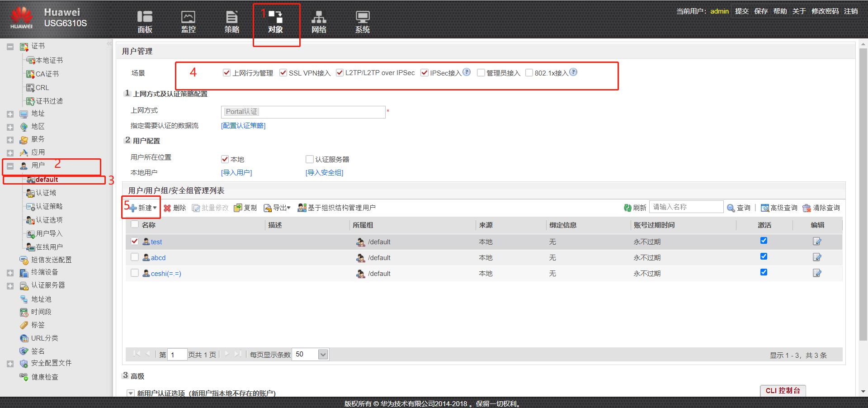The image size is (868, 408).
Task: Open the Monitor section icon in top bar
Action: click(x=188, y=17)
